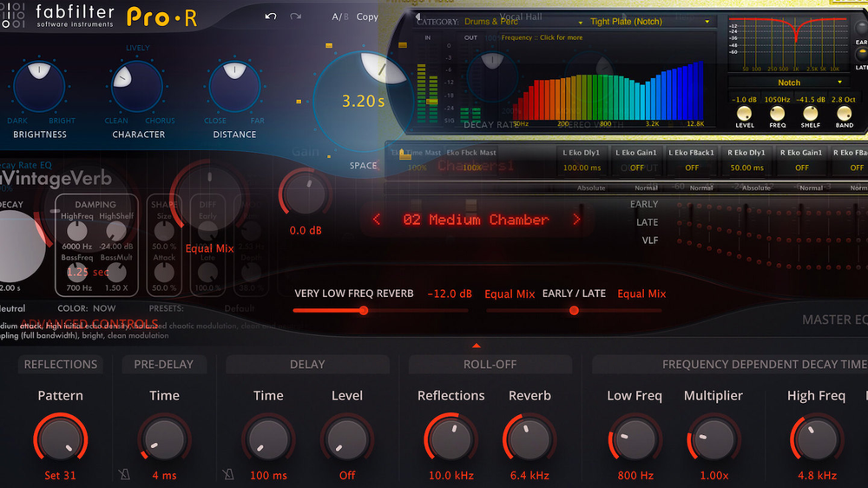Click the Very Low Freq Reverb slider handle
The height and width of the screenshot is (488, 868).
point(364,311)
